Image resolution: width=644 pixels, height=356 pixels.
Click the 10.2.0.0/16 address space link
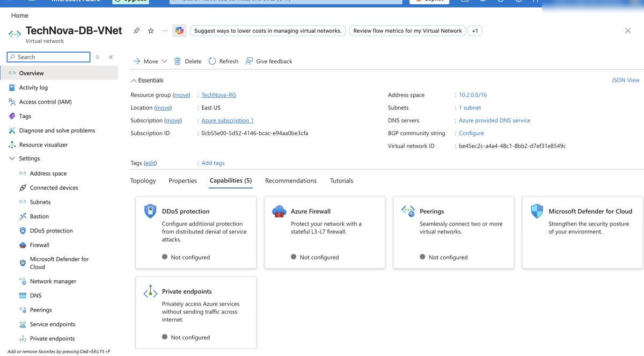473,95
